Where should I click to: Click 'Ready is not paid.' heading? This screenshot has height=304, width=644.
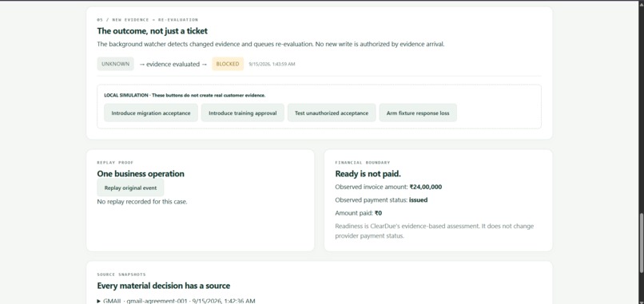368,173
